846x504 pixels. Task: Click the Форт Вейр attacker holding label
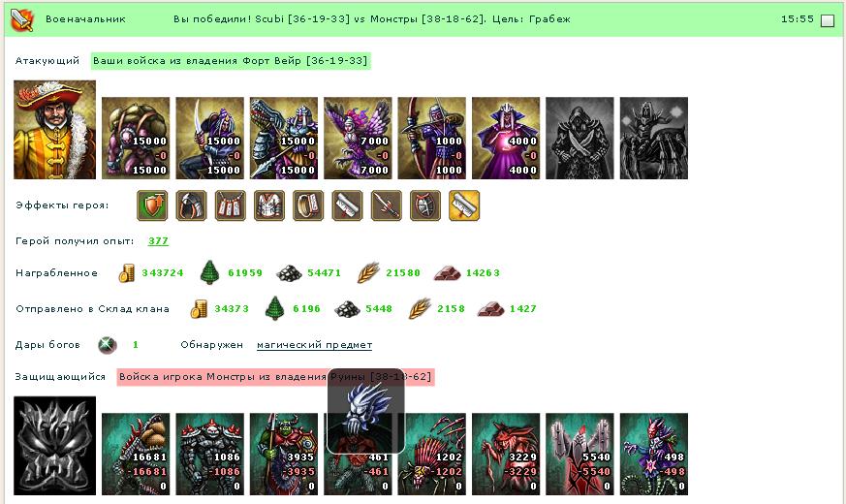tap(231, 60)
